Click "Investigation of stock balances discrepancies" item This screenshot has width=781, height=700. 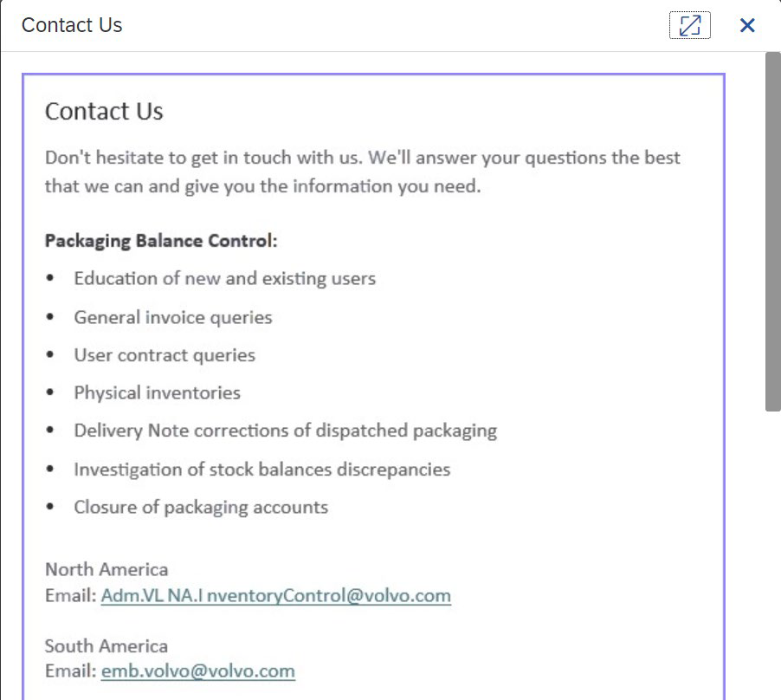(x=262, y=470)
